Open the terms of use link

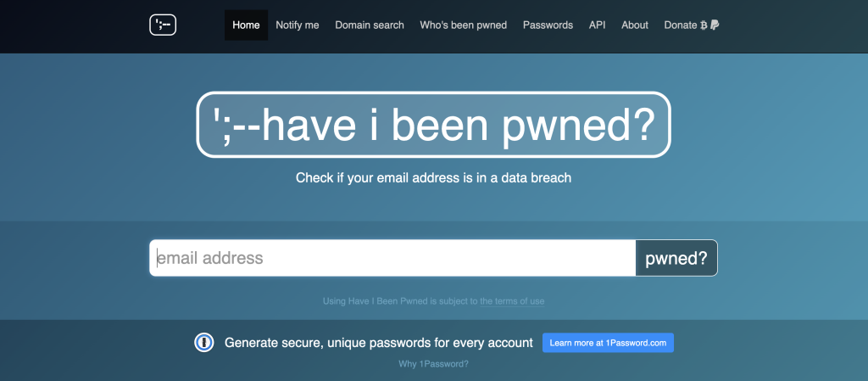[513, 301]
